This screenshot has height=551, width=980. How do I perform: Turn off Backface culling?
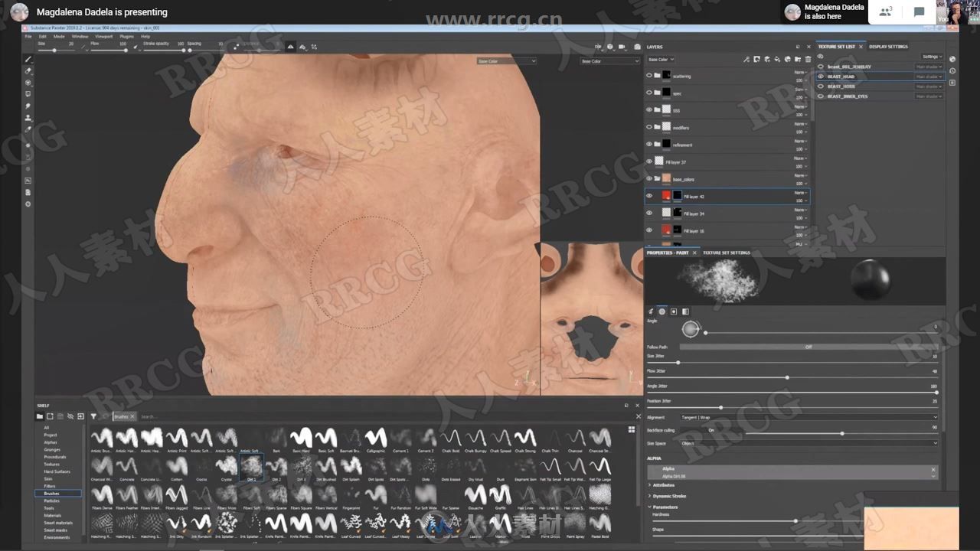(710, 430)
